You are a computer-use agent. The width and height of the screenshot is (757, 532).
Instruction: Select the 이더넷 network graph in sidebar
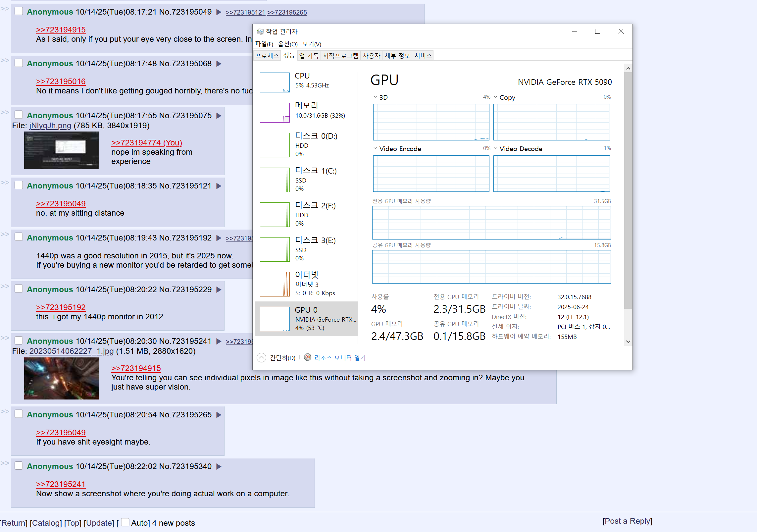click(x=275, y=284)
